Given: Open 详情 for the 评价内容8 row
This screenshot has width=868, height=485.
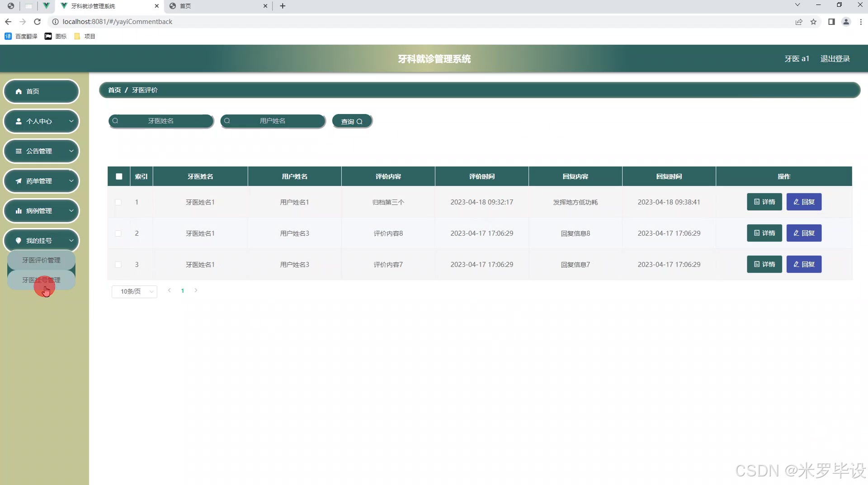Looking at the screenshot, I should pyautogui.click(x=764, y=233).
